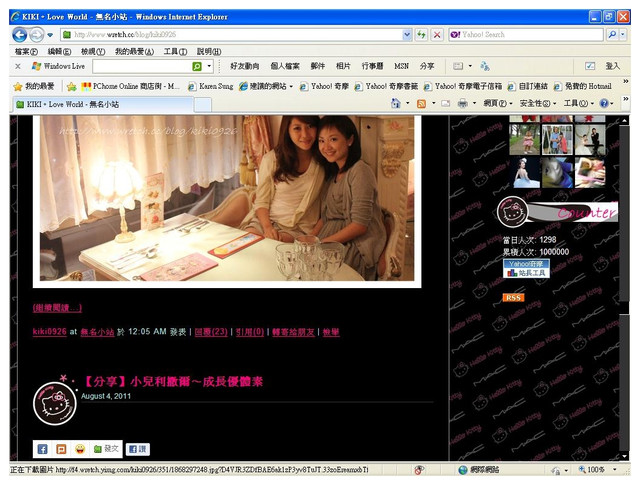Click the blue Help question mark icon
The width and height of the screenshot is (640, 485).
604,103
